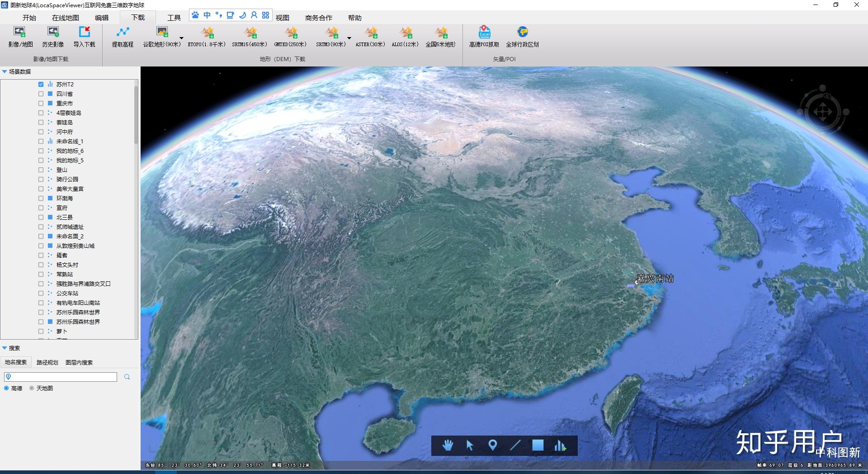Open the 影像/地图 download tool
Screen dimensions: 868x474
[x=20, y=37]
